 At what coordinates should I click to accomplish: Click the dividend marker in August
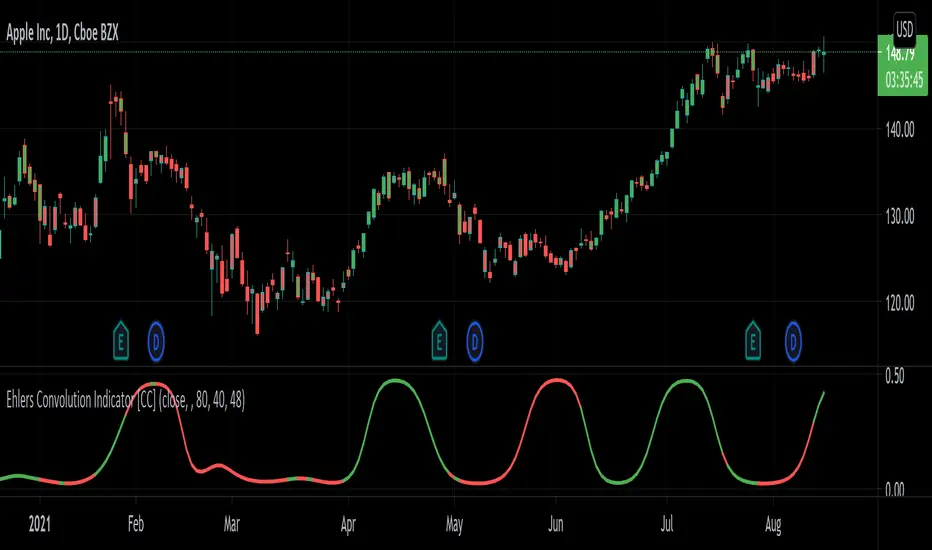coord(793,341)
